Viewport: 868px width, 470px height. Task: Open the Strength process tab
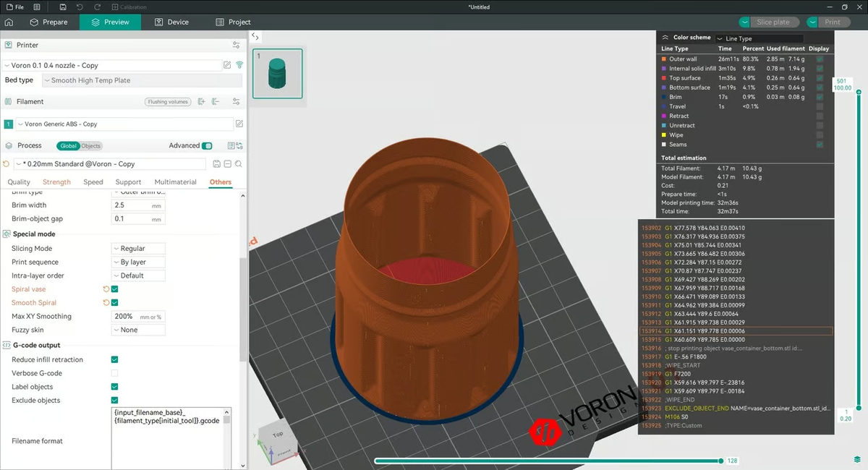56,182
